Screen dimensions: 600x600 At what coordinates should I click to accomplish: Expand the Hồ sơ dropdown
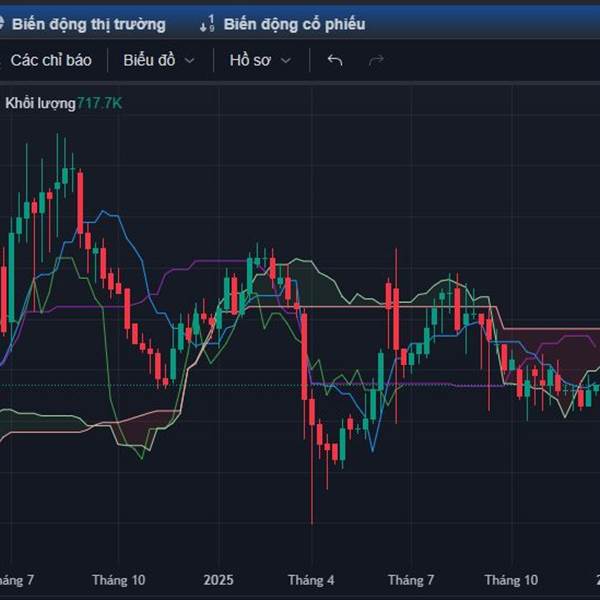click(x=260, y=60)
